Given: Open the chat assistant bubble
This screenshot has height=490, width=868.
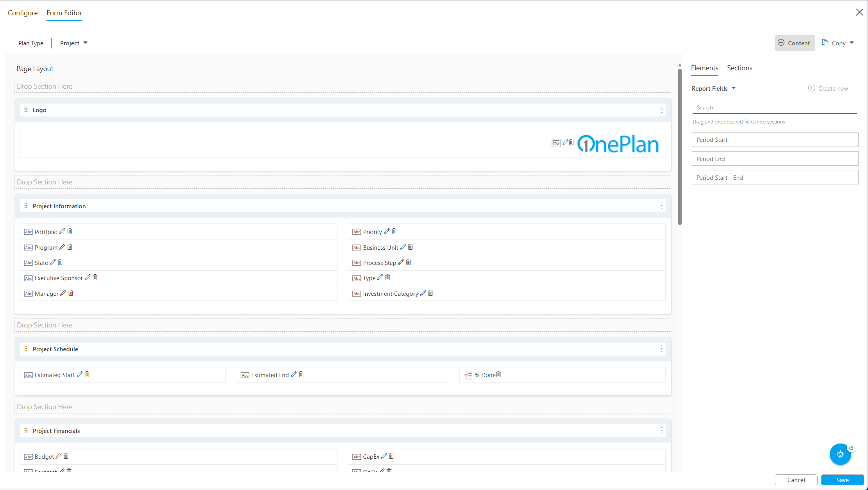Looking at the screenshot, I should (x=840, y=454).
